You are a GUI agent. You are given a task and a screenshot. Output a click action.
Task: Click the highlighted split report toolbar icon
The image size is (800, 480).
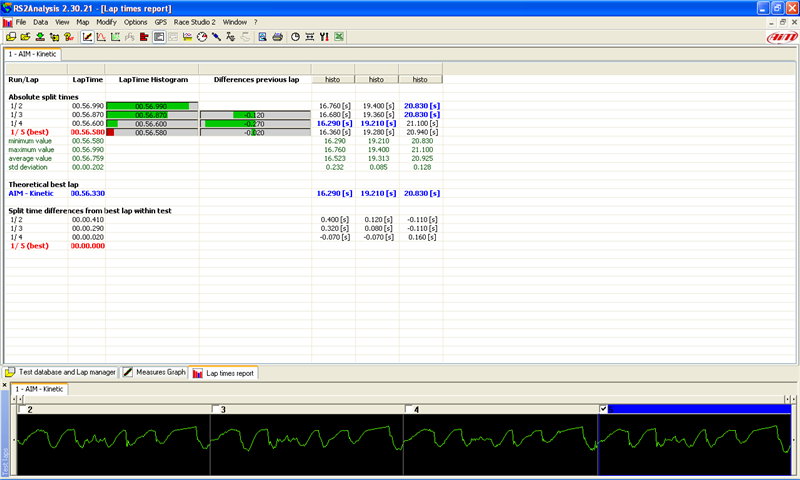click(159, 37)
